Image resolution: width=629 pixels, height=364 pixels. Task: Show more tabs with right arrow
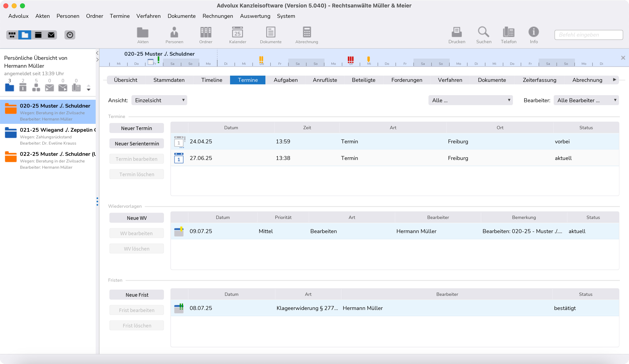pos(614,80)
